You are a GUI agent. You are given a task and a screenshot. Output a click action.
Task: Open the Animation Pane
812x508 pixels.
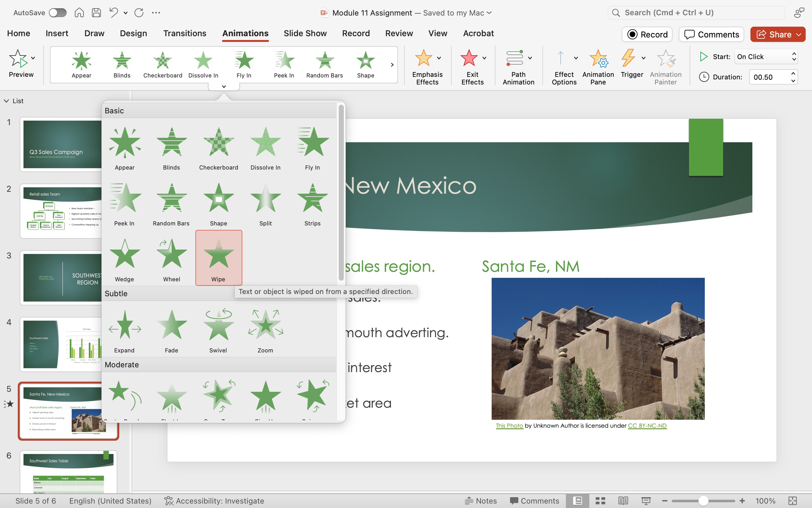click(598, 67)
